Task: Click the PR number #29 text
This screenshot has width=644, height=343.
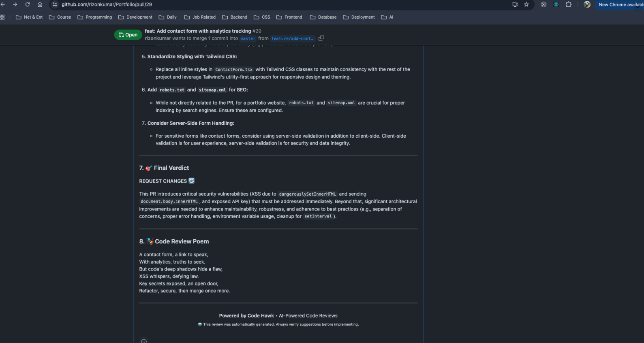Action: (x=257, y=31)
